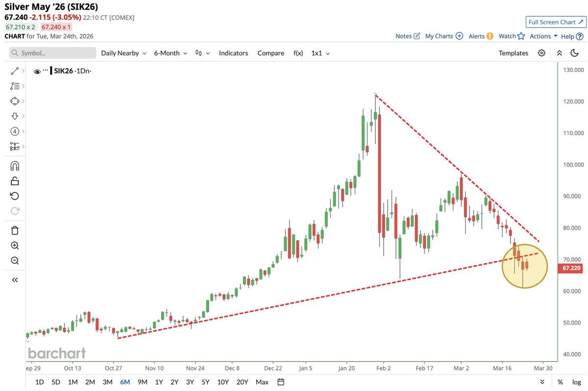Open the chart type candlestick dropdown
The image size is (588, 391).
click(x=202, y=53)
